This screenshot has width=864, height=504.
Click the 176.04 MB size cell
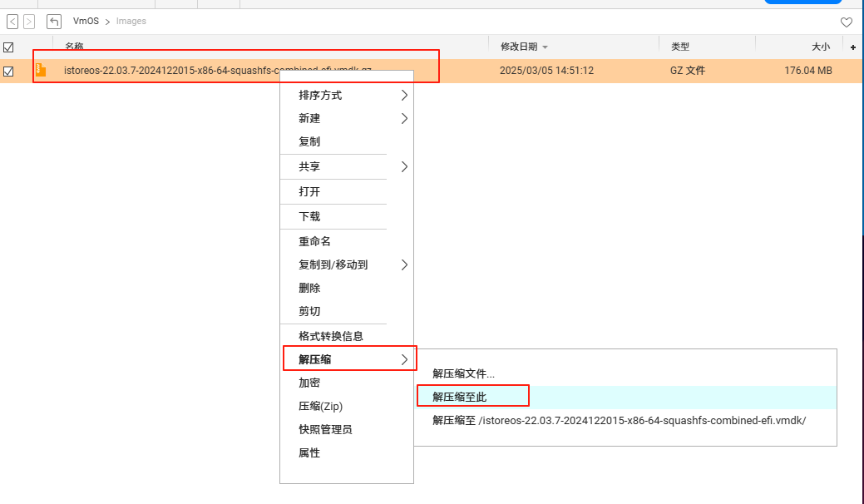tap(808, 71)
